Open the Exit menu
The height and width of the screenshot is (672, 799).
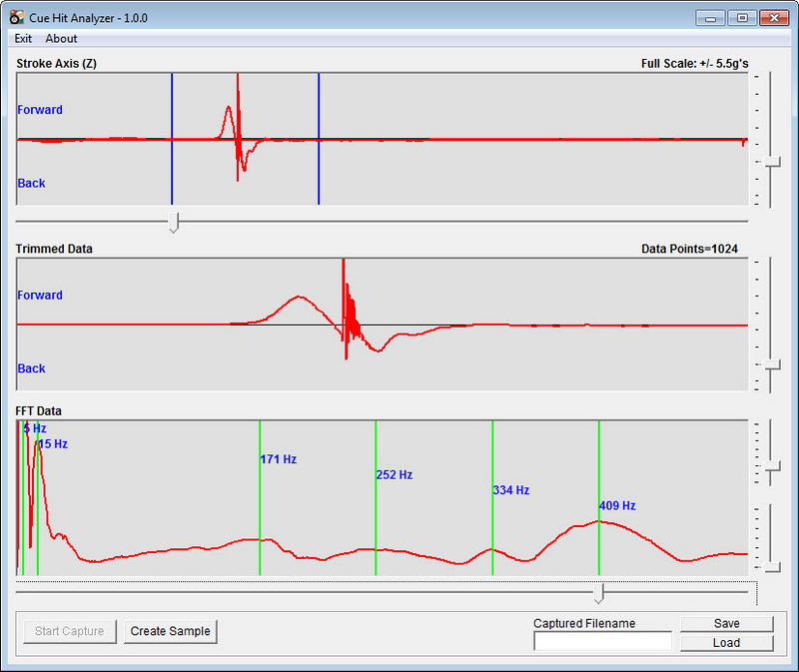pyautogui.click(x=23, y=39)
